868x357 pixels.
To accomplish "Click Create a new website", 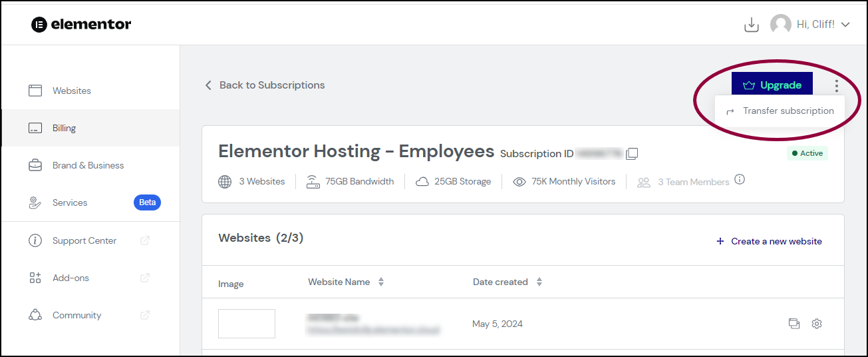I will point(769,241).
